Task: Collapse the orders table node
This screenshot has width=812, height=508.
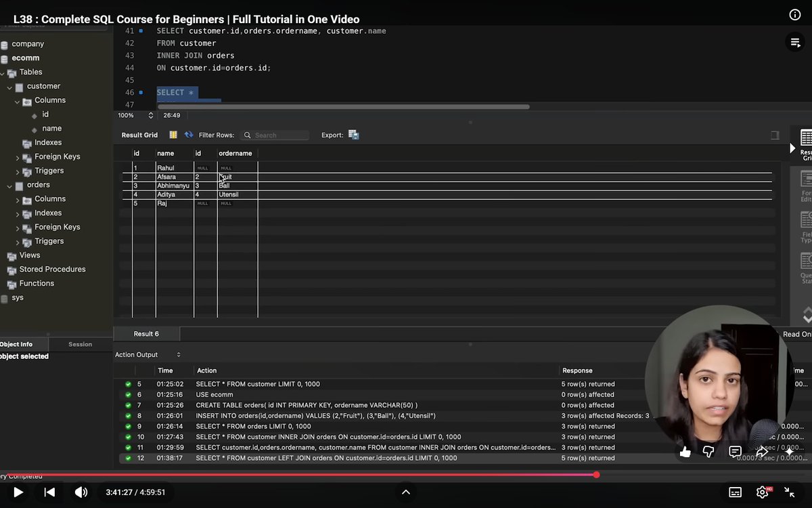Action: (x=9, y=186)
